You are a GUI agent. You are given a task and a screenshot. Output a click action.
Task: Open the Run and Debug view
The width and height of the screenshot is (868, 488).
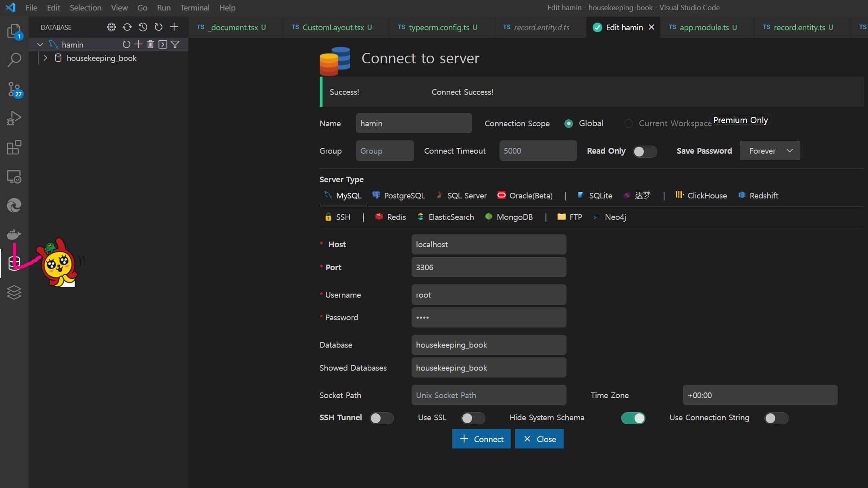[14, 119]
